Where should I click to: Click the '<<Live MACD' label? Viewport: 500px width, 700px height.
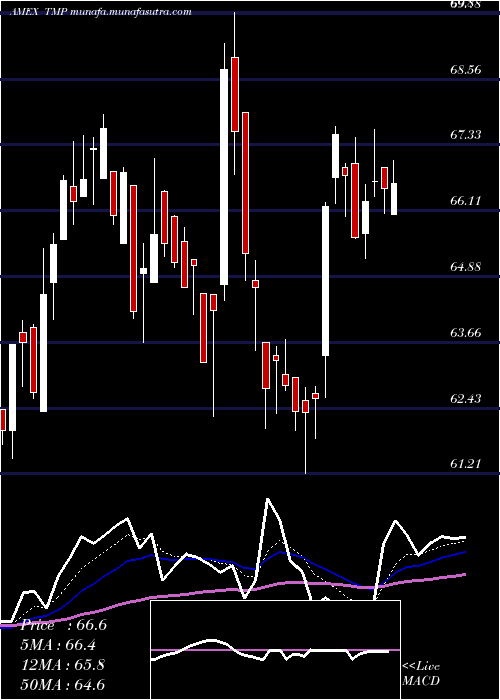coord(421,673)
